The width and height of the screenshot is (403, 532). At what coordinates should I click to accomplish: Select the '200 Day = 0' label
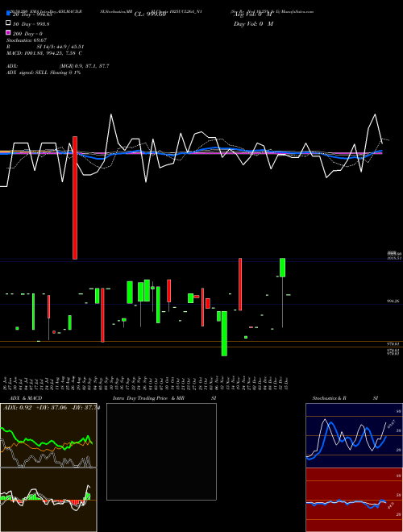click(x=28, y=34)
